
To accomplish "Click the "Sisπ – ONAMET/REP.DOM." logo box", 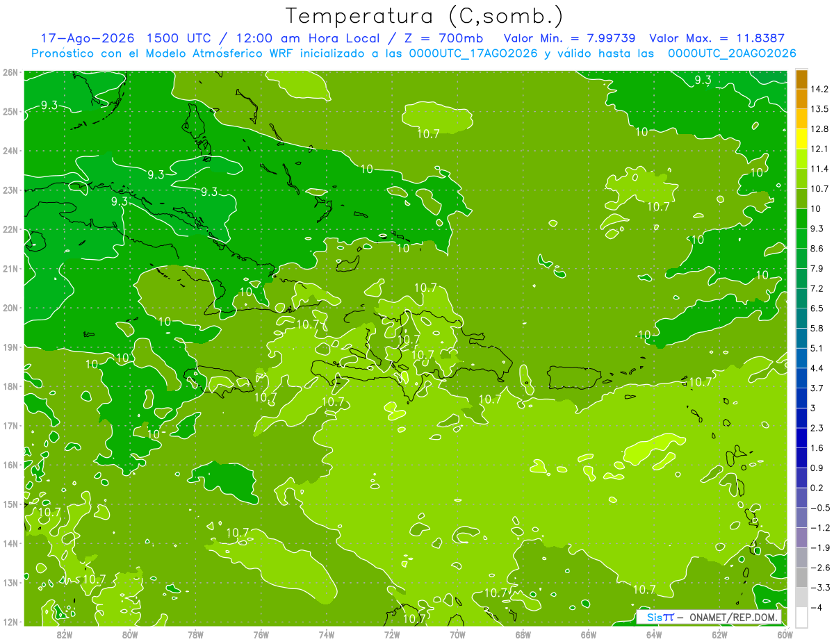I will pos(709,617).
